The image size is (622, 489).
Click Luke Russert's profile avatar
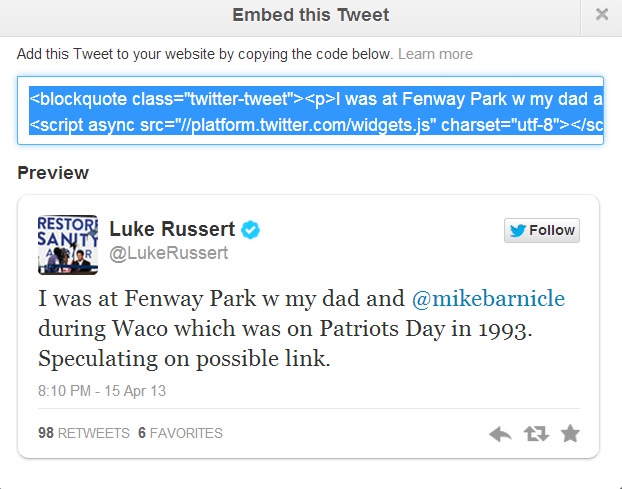[67, 243]
